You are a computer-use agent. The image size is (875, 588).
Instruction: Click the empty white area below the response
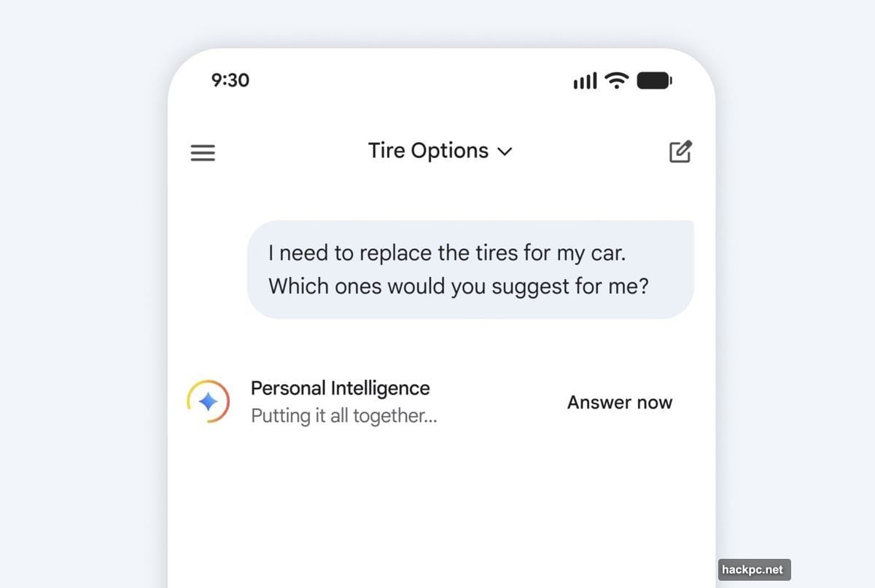pos(441,510)
